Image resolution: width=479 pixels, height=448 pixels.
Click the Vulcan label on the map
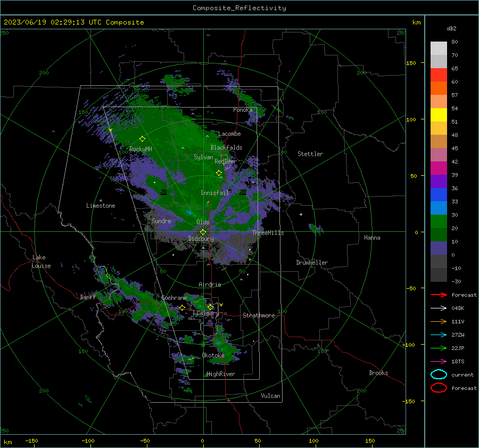[270, 396]
